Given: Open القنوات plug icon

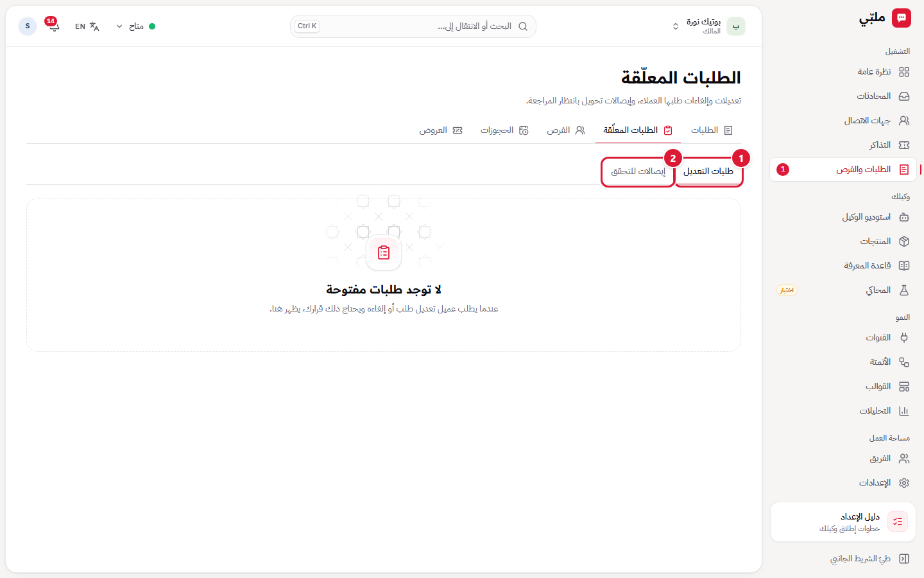Looking at the screenshot, I should click(904, 338).
